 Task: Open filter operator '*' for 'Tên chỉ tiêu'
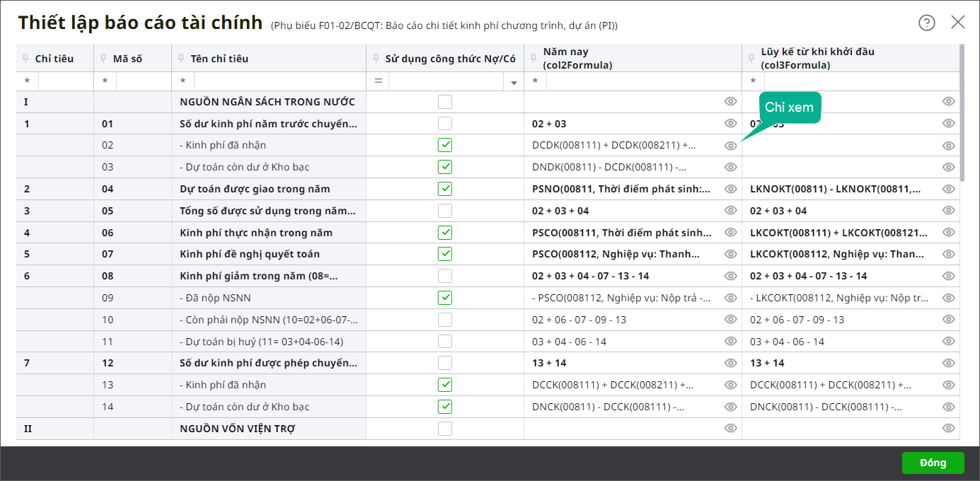183,82
